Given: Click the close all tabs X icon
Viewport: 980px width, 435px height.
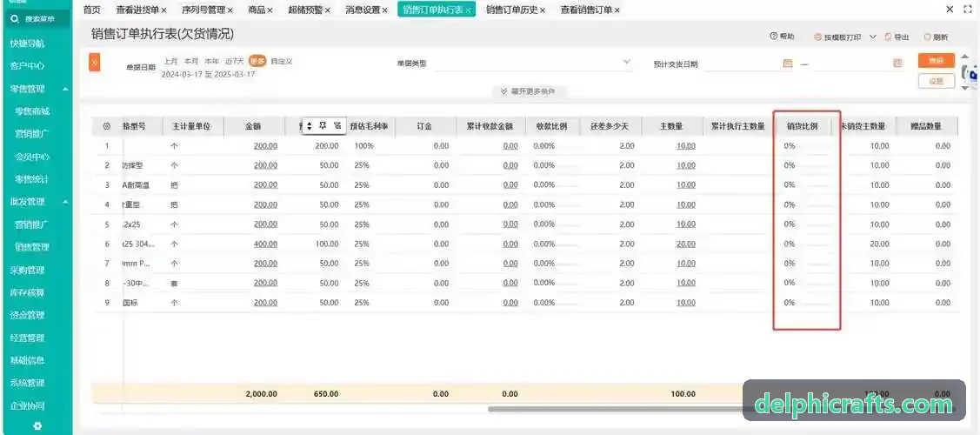Looking at the screenshot, I should tap(950, 10).
